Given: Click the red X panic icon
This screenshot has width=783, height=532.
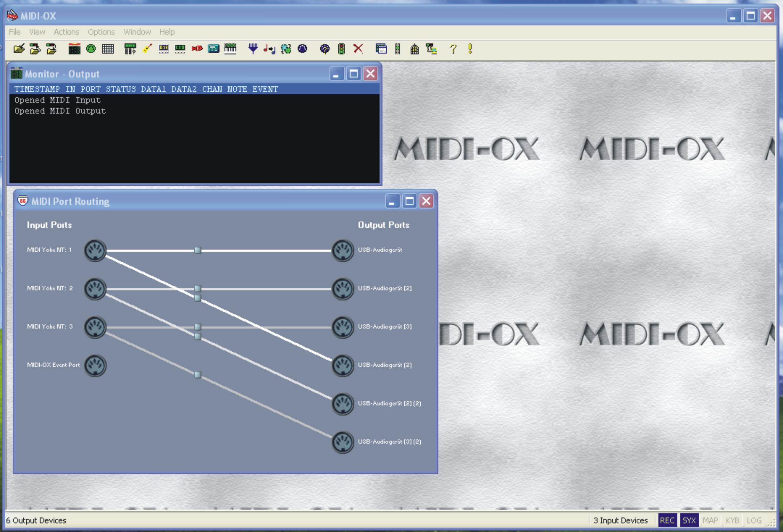Looking at the screenshot, I should 358,49.
